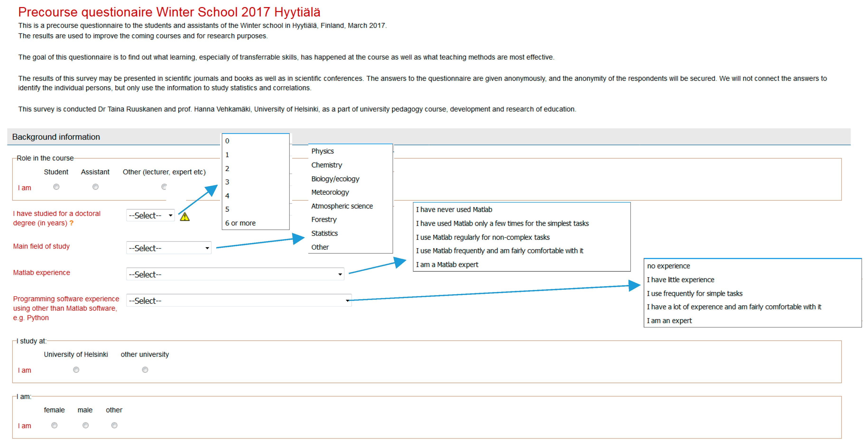The width and height of the screenshot is (868, 448).
Task: Open the doctoral degree years dropdown
Action: [x=151, y=215]
